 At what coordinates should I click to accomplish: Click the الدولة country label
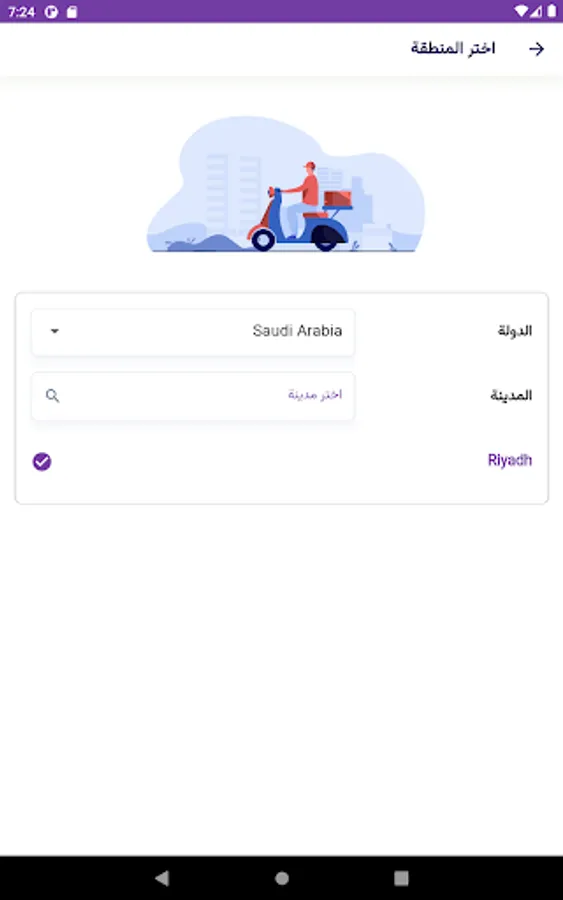515,331
